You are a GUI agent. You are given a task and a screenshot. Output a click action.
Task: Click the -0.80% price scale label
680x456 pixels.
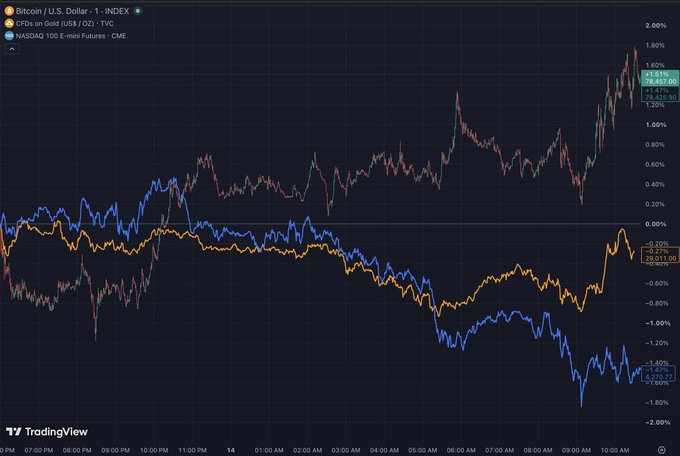[655, 303]
